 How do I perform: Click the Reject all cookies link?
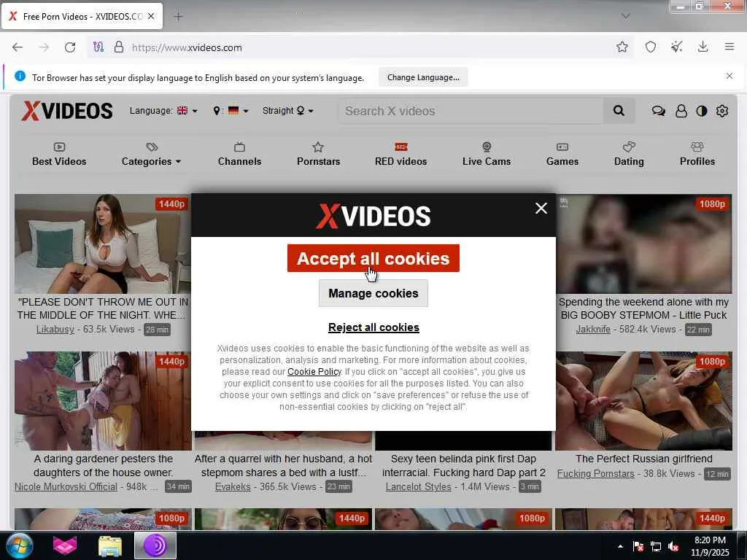(x=373, y=327)
